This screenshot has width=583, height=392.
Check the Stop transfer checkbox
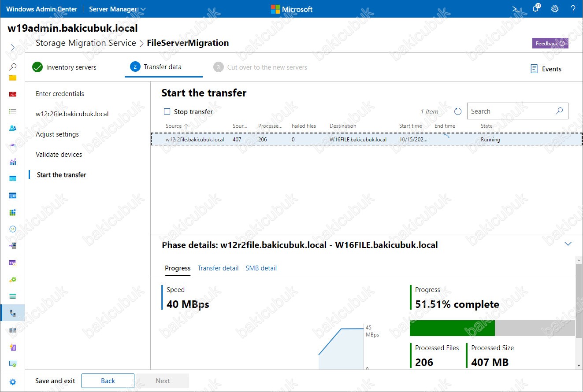pyautogui.click(x=167, y=112)
